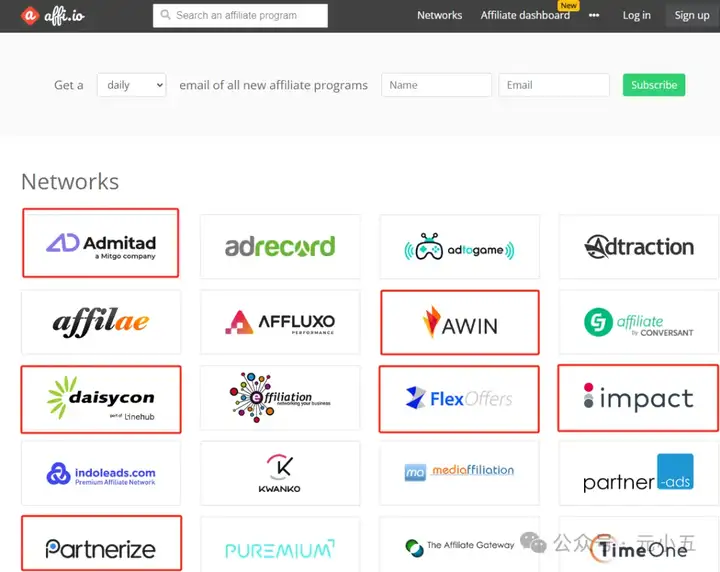720x572 pixels.
Task: Open the Partnerize network card
Action: click(101, 544)
